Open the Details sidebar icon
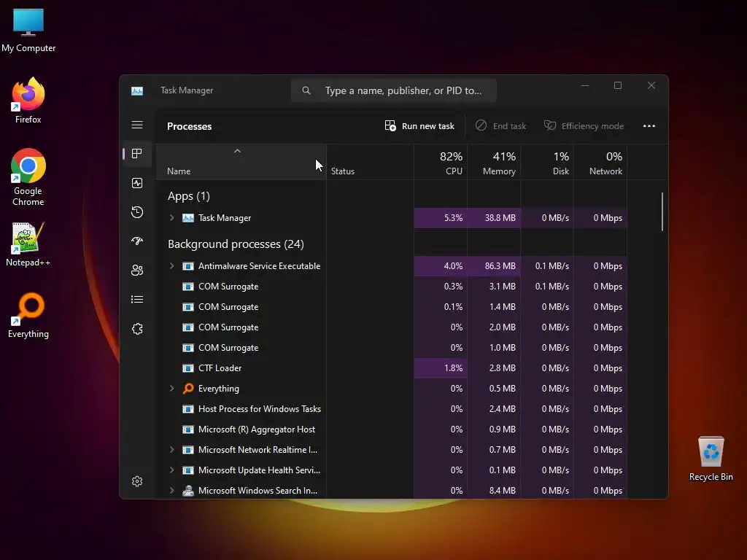 137,300
